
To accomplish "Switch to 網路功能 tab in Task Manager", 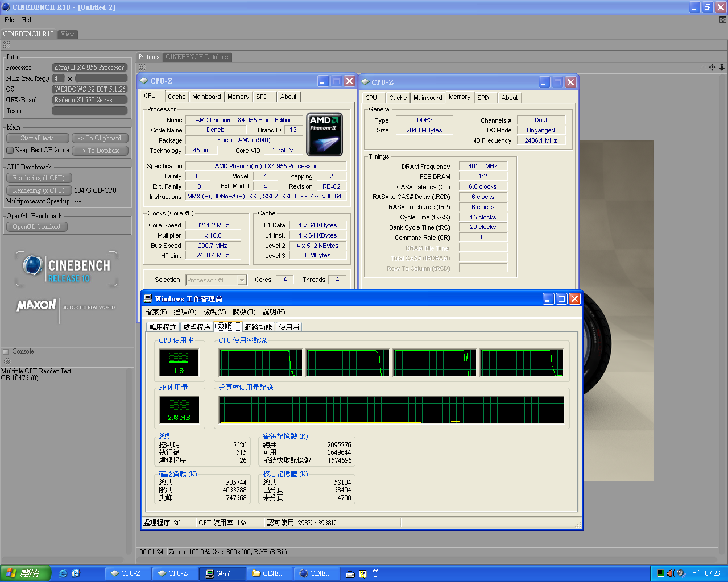I will [x=258, y=327].
